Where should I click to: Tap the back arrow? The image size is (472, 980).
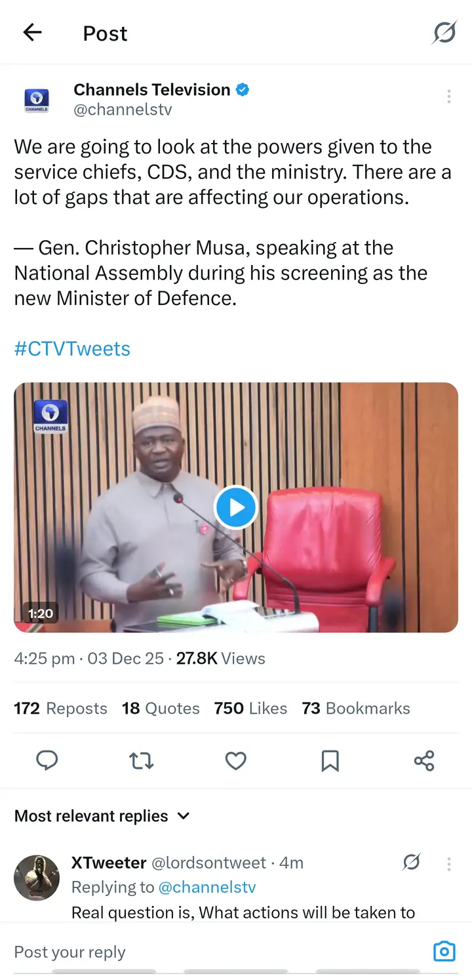point(32,33)
